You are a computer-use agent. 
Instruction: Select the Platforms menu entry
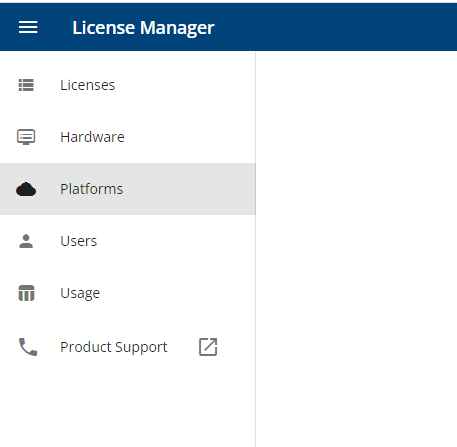coord(92,189)
